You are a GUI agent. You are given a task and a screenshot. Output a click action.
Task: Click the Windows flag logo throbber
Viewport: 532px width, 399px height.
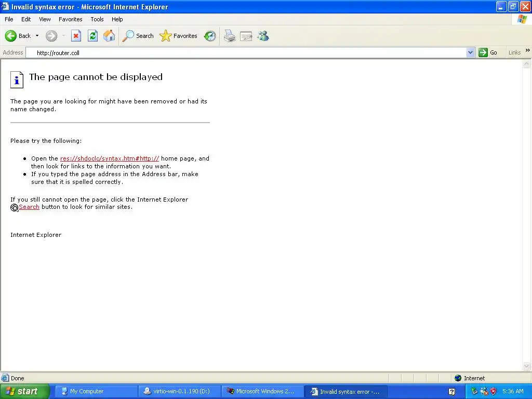(522, 19)
